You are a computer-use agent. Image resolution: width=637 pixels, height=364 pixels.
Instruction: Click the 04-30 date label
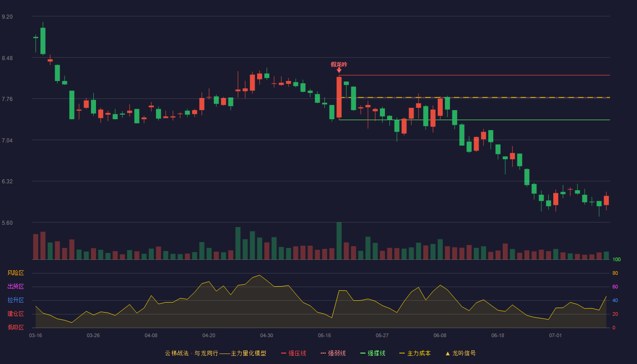pos(267,335)
